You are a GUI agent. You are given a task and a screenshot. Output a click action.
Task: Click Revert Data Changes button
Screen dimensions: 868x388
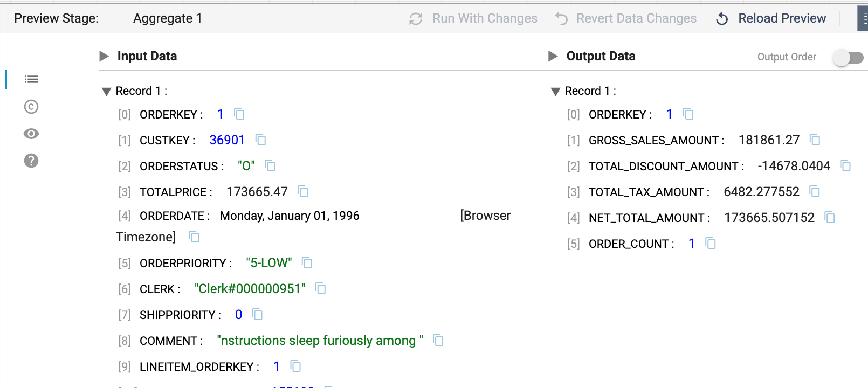(x=626, y=19)
